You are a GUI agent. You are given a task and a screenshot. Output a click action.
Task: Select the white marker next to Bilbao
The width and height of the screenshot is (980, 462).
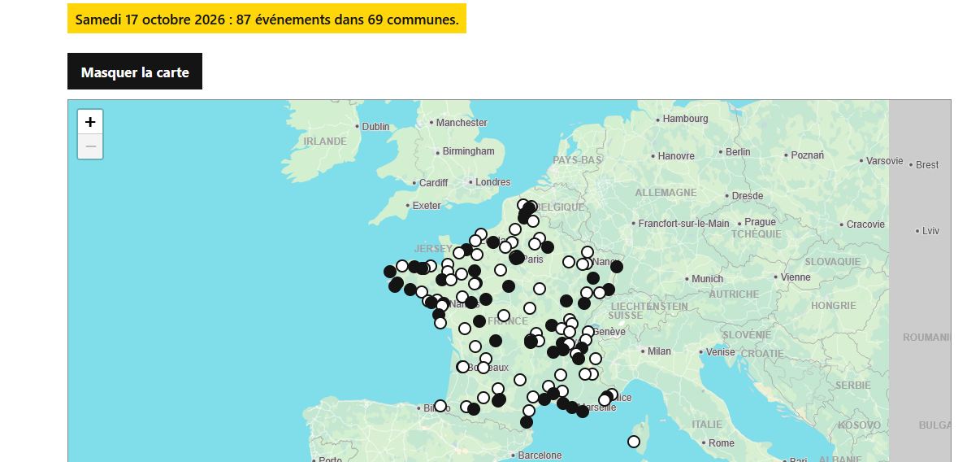(440, 406)
